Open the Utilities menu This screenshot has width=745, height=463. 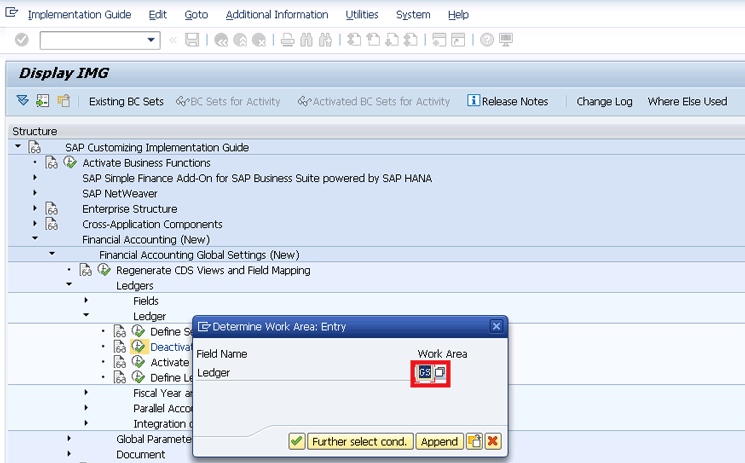(362, 15)
